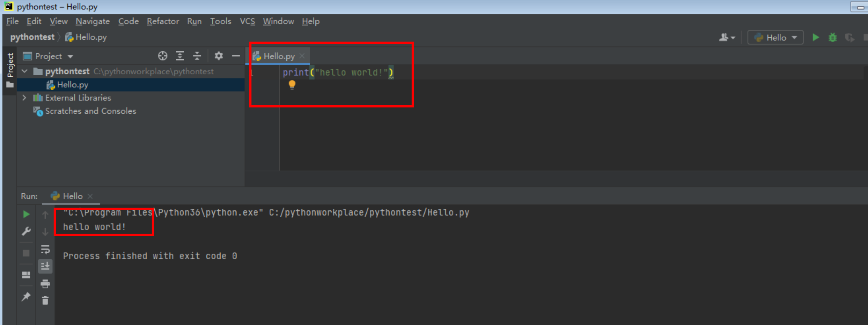Viewport: 868px width, 325px height.
Task: Rerun Hello with Run panel play icon
Action: coord(26,214)
